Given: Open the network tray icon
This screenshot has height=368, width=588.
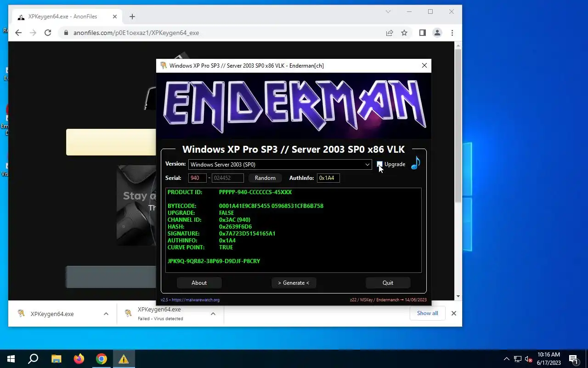Looking at the screenshot, I should (x=518, y=359).
